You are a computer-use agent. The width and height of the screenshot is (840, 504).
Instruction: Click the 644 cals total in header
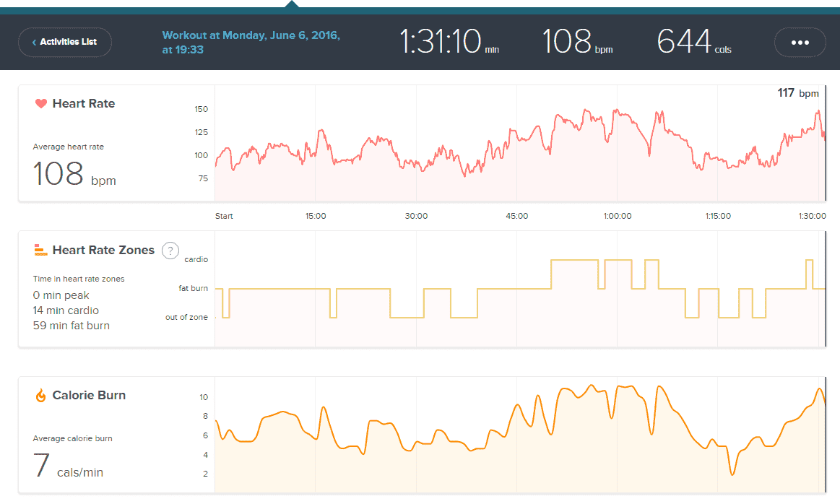tap(693, 42)
